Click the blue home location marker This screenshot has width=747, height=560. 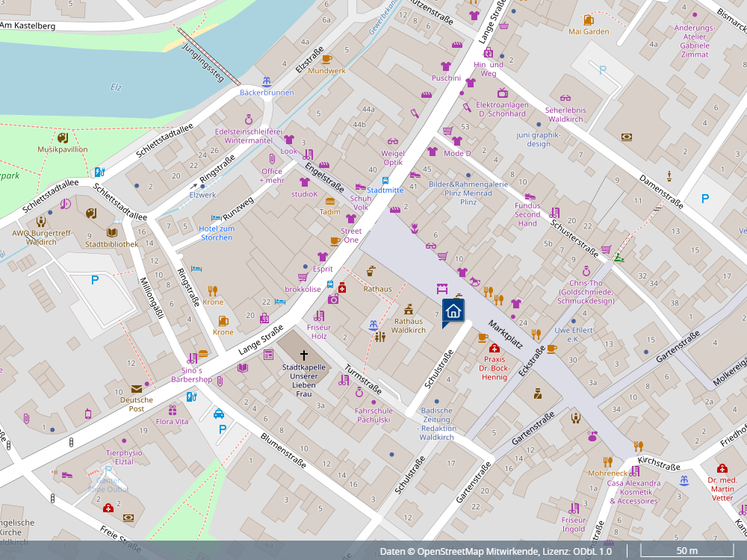click(453, 311)
